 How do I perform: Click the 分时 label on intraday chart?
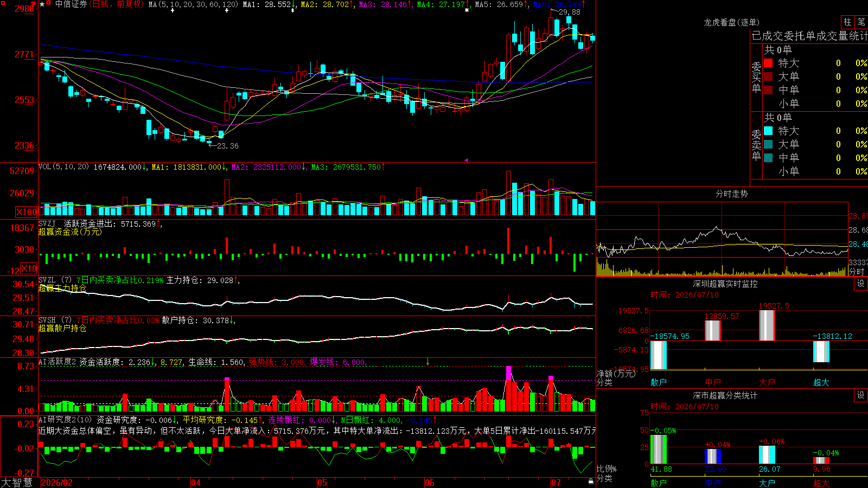pyautogui.click(x=857, y=272)
